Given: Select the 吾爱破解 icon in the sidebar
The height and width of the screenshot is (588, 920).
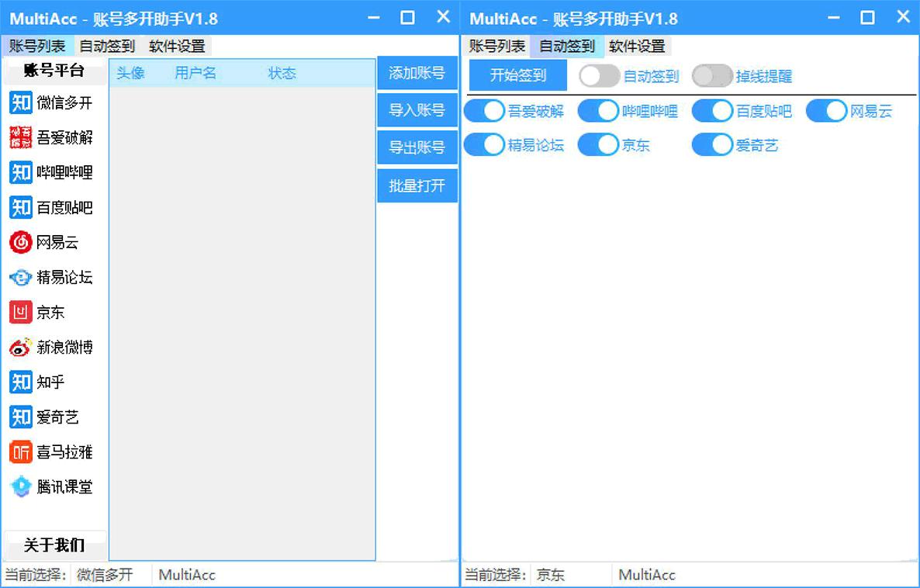Looking at the screenshot, I should [x=20, y=137].
